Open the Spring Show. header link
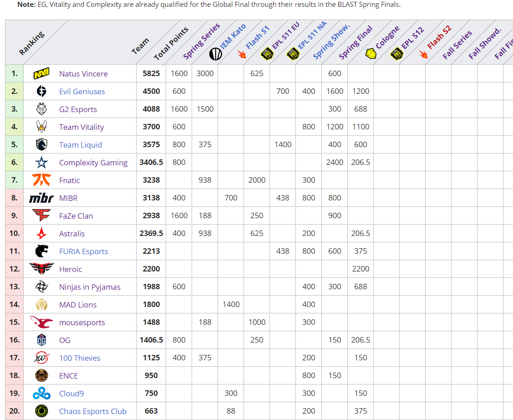 pos(331,41)
